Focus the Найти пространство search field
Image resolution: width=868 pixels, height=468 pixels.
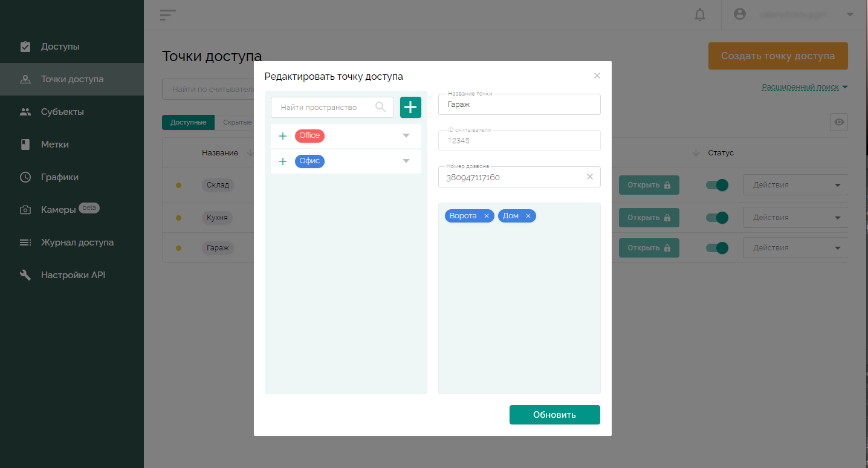(332, 107)
